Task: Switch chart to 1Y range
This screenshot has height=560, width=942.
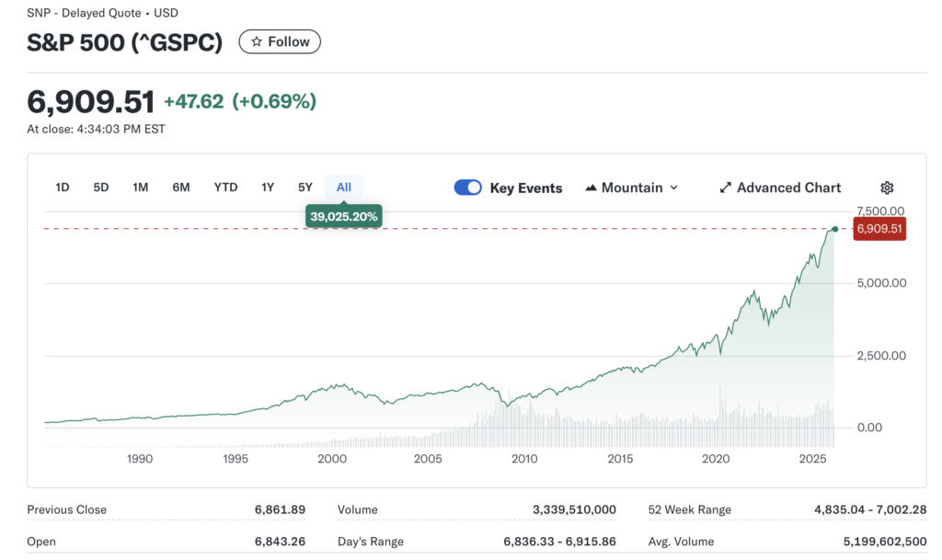Action: coord(268,188)
